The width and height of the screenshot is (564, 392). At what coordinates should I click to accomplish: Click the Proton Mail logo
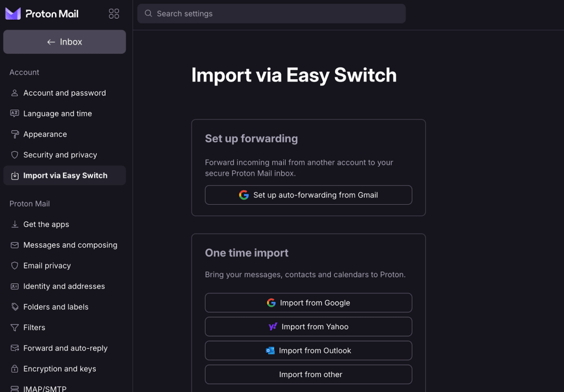(x=42, y=14)
